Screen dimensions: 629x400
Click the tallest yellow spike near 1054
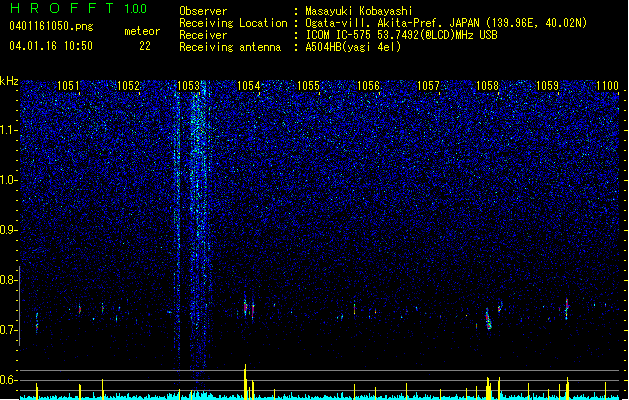tap(245, 382)
